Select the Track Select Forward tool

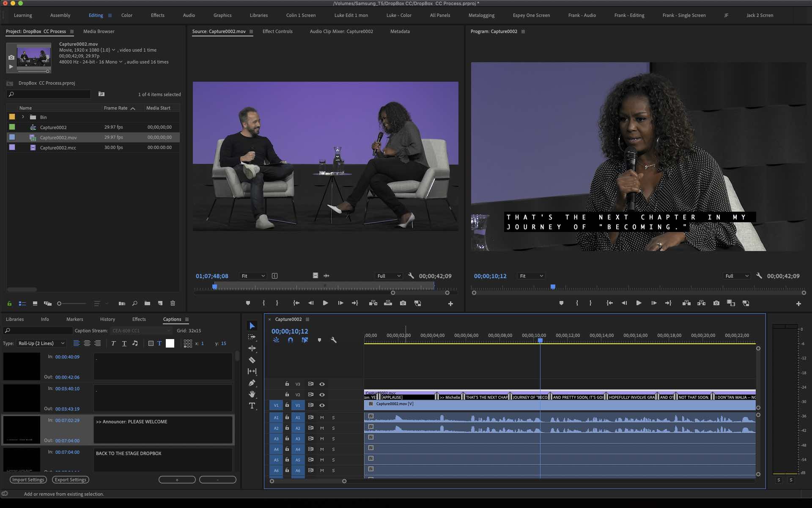(x=252, y=337)
